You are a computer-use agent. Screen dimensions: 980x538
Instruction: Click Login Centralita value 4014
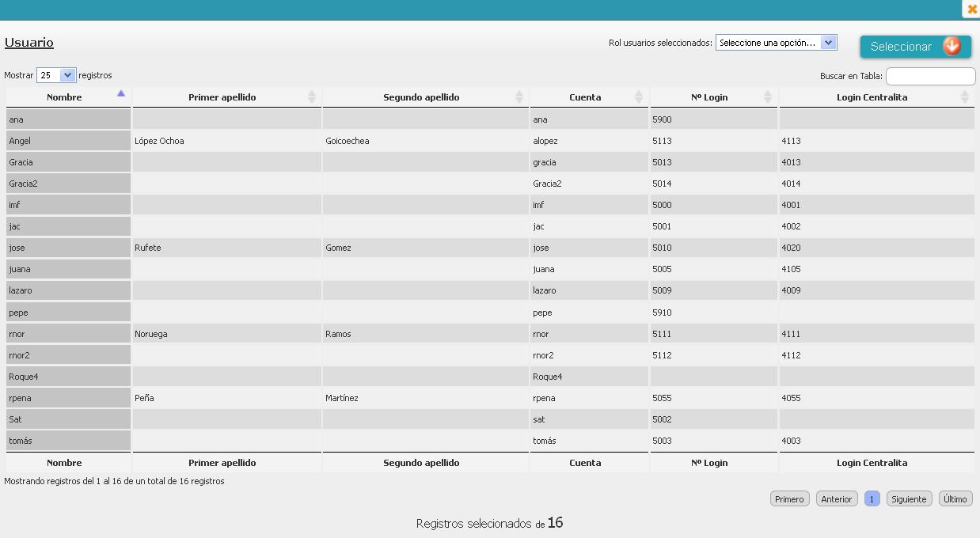pyautogui.click(x=876, y=184)
